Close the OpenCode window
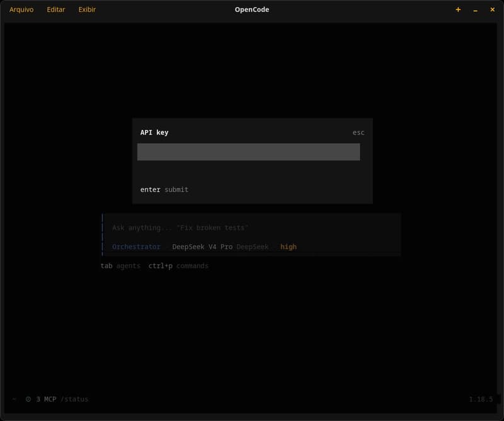Viewport: 504px width, 421px height. [492, 9]
